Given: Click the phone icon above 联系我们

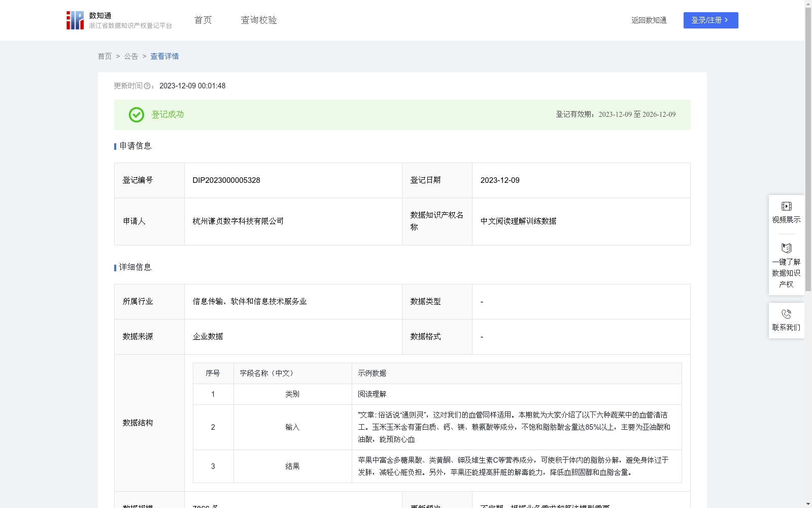Looking at the screenshot, I should point(786,314).
